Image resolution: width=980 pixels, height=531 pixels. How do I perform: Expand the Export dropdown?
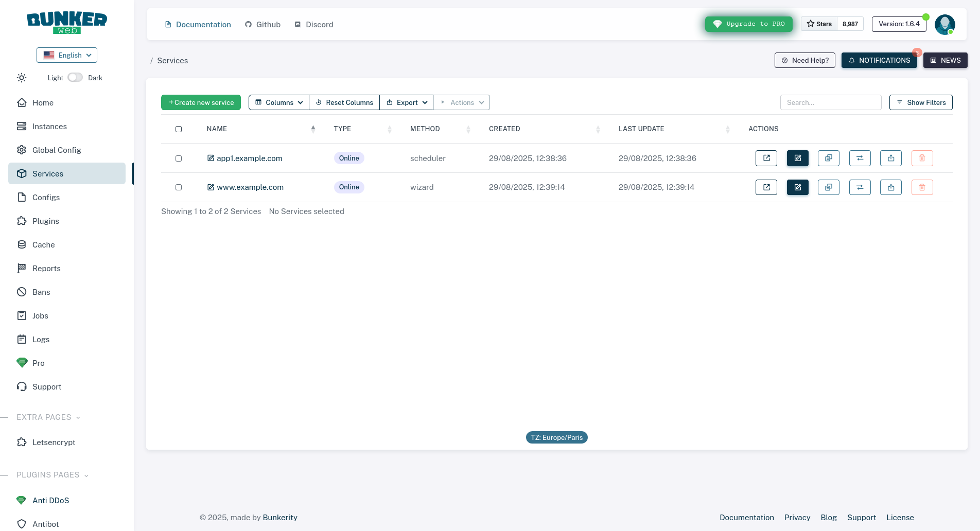(407, 102)
